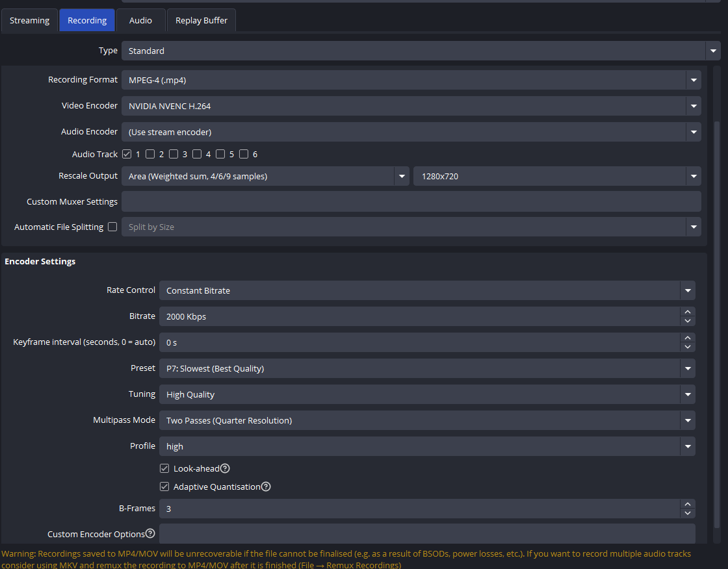Click the Keyframe interval field showing 0 s
Viewport: 728px width, 569px height.
coord(420,342)
